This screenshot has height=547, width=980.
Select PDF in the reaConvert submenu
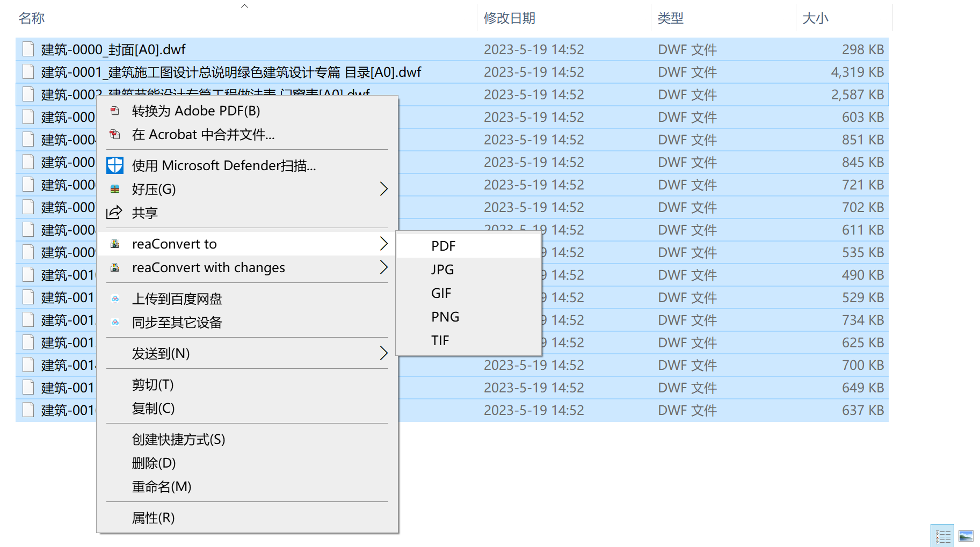pos(443,245)
